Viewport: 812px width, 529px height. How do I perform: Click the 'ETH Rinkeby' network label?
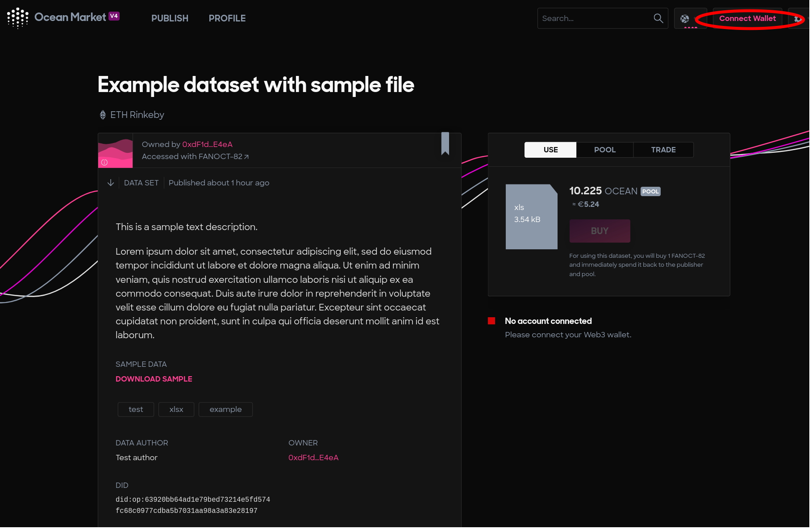pos(138,115)
